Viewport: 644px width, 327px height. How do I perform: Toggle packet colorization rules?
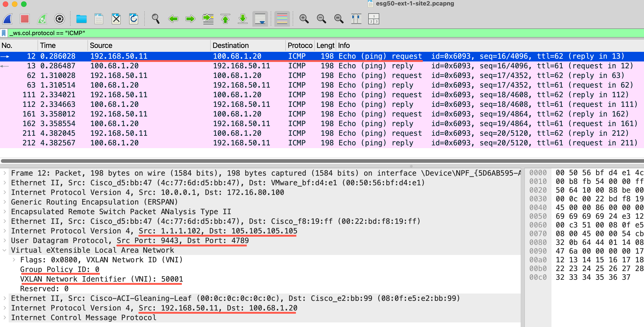(282, 19)
